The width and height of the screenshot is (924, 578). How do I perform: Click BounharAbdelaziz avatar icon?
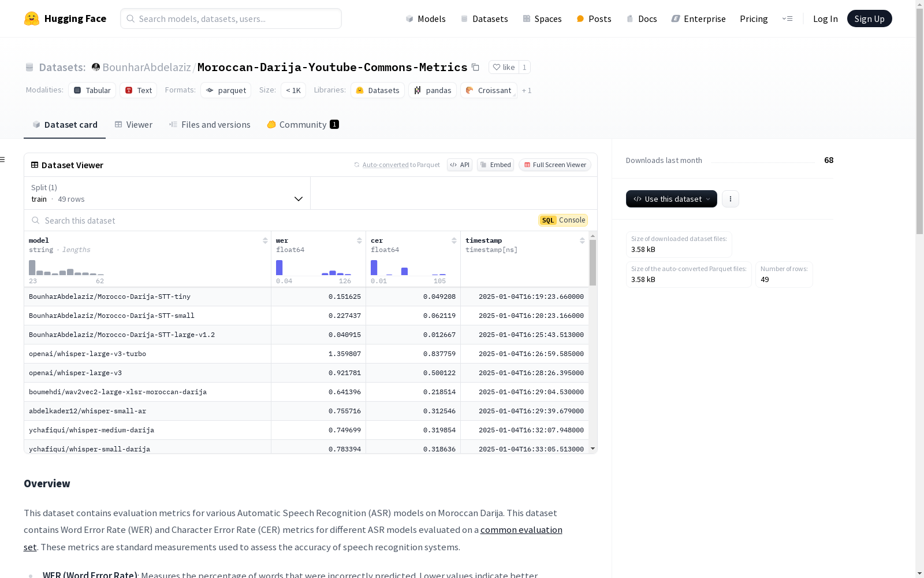[x=96, y=67]
